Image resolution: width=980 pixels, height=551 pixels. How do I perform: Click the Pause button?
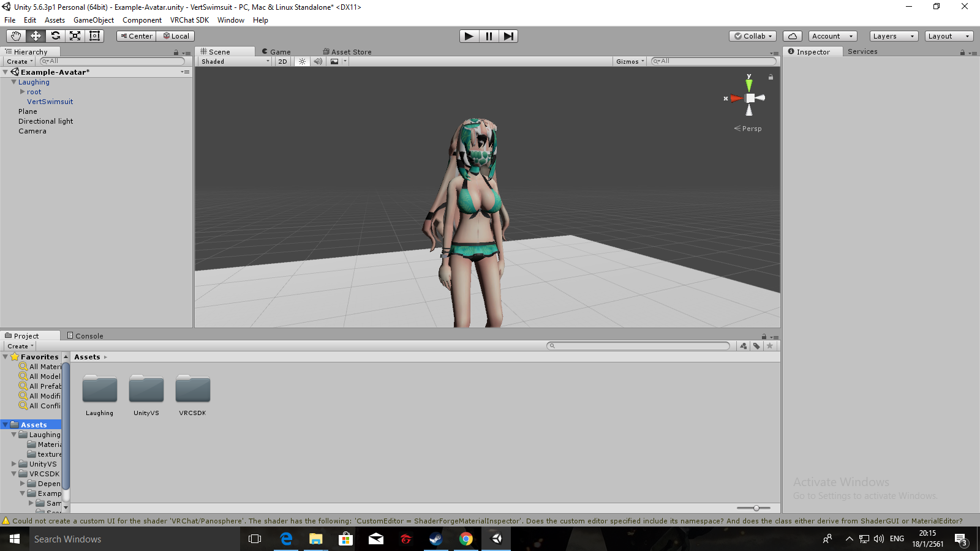489,36
